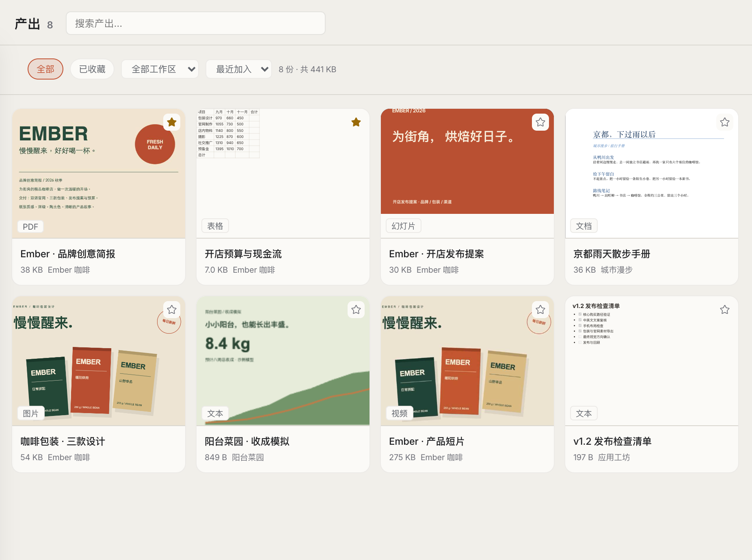The image size is (752, 560).
Task: Click the 城市漫步 workspace label
Action: (617, 270)
